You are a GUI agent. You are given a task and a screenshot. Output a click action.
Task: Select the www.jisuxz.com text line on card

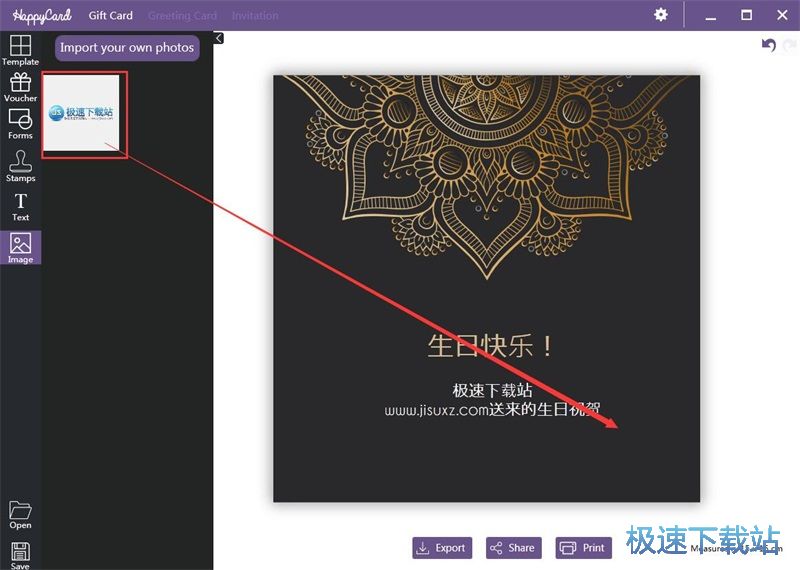click(492, 409)
